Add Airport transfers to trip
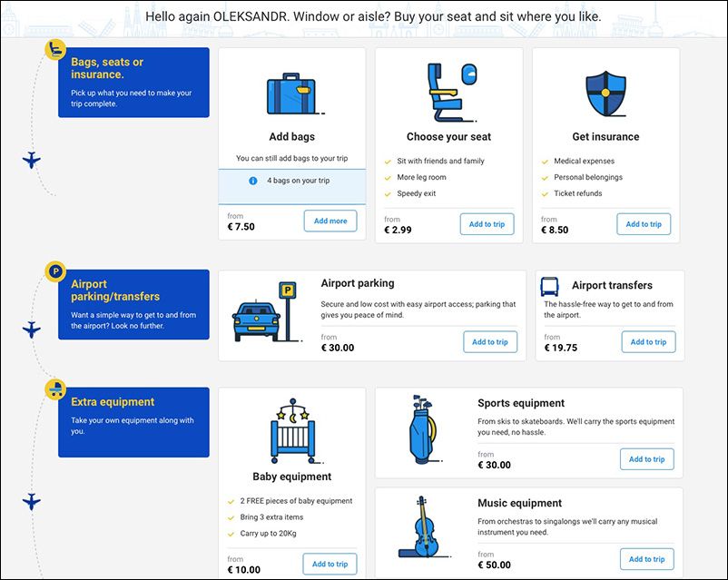The height and width of the screenshot is (580, 728). click(x=648, y=342)
